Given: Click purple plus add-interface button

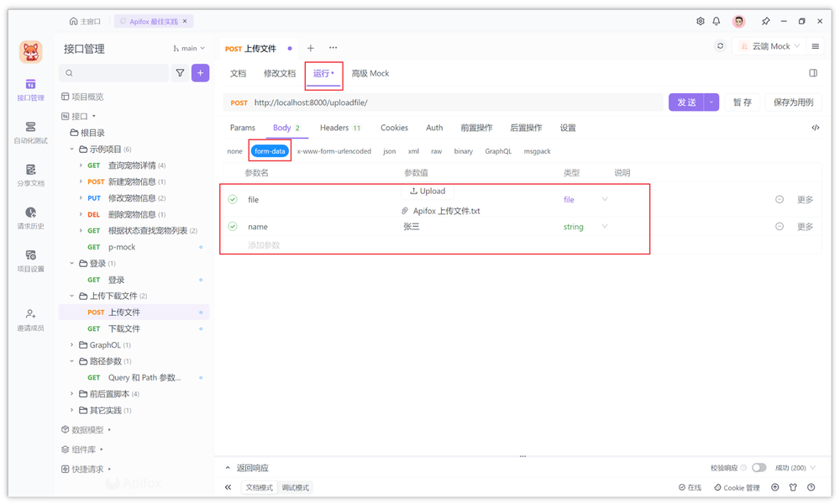Looking at the screenshot, I should (200, 73).
